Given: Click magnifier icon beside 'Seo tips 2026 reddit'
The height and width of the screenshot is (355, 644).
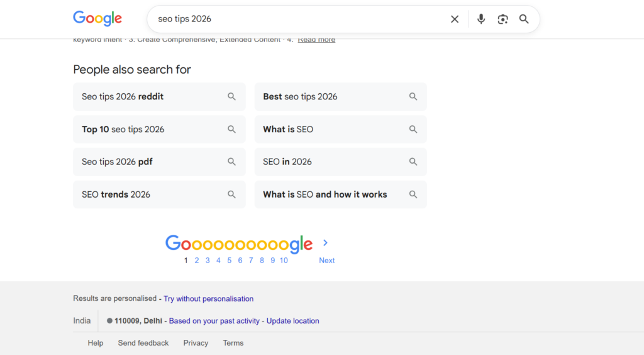Looking at the screenshot, I should pos(232,96).
